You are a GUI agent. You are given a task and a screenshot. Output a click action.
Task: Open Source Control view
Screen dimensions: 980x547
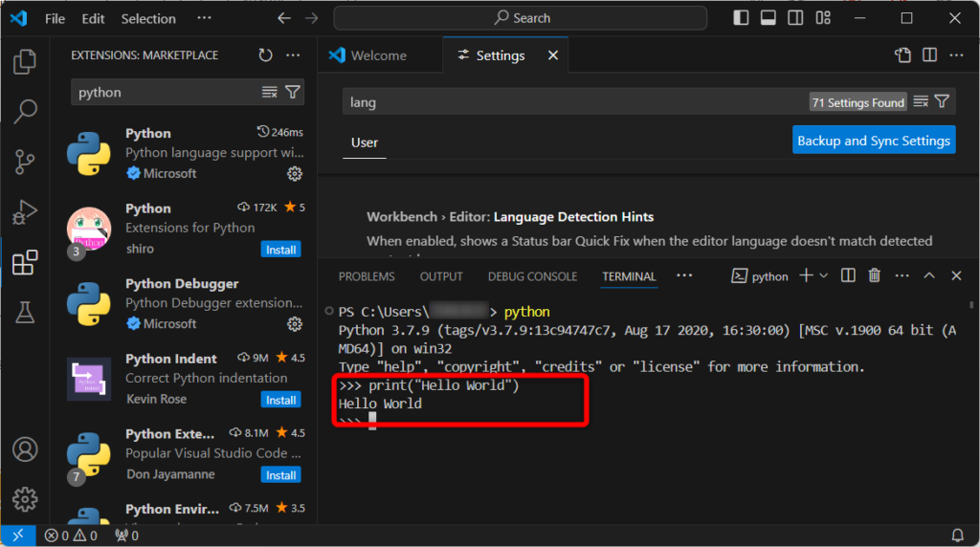(x=25, y=162)
